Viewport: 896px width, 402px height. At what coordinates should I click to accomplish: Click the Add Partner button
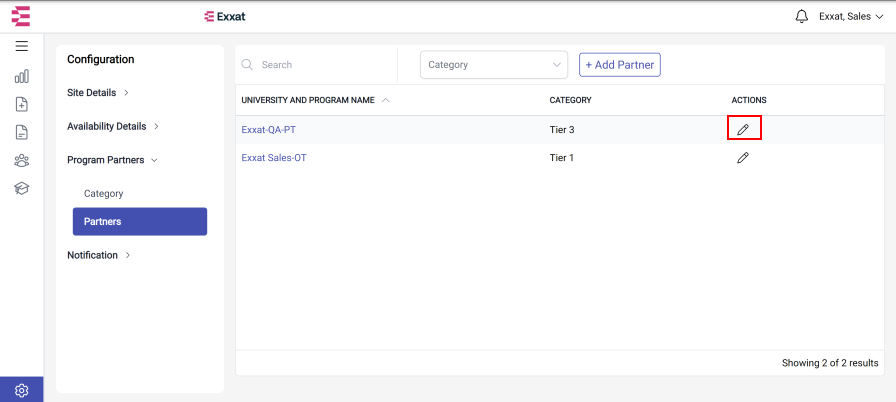pyautogui.click(x=620, y=65)
